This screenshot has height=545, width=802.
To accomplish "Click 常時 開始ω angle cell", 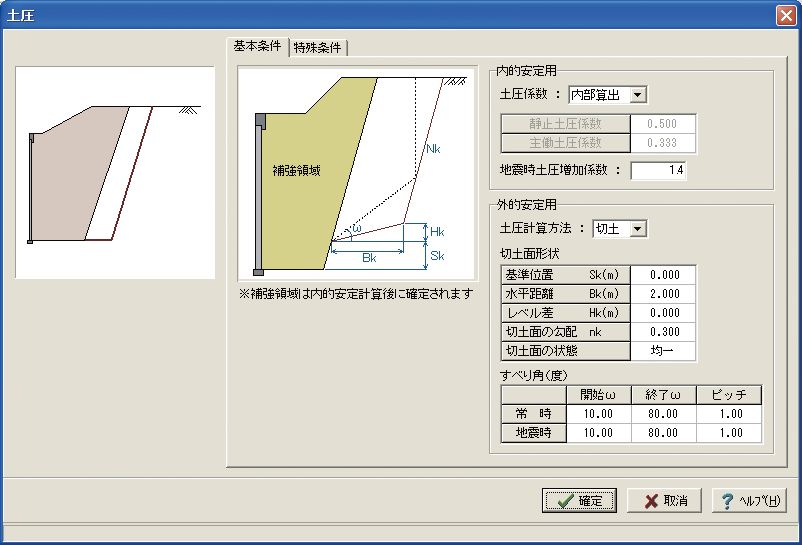I will [x=599, y=414].
